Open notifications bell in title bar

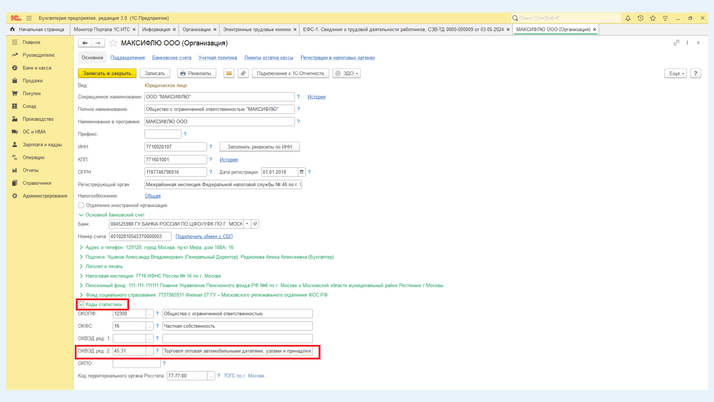(x=628, y=18)
